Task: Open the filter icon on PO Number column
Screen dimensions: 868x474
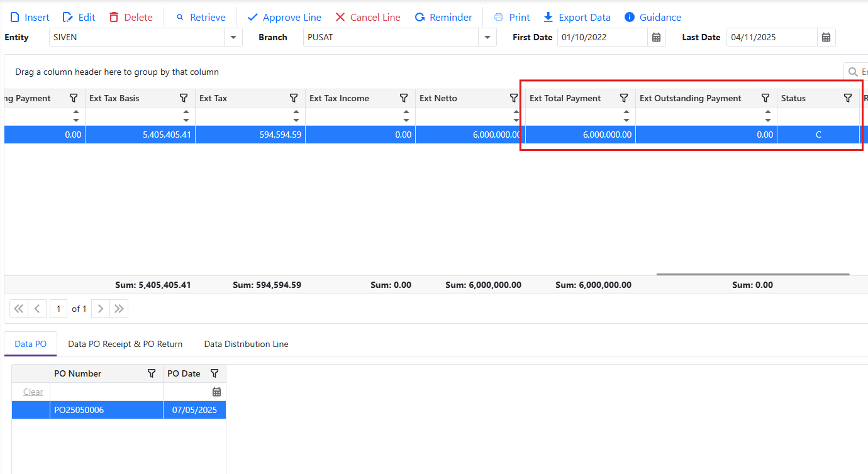Action: tap(152, 373)
